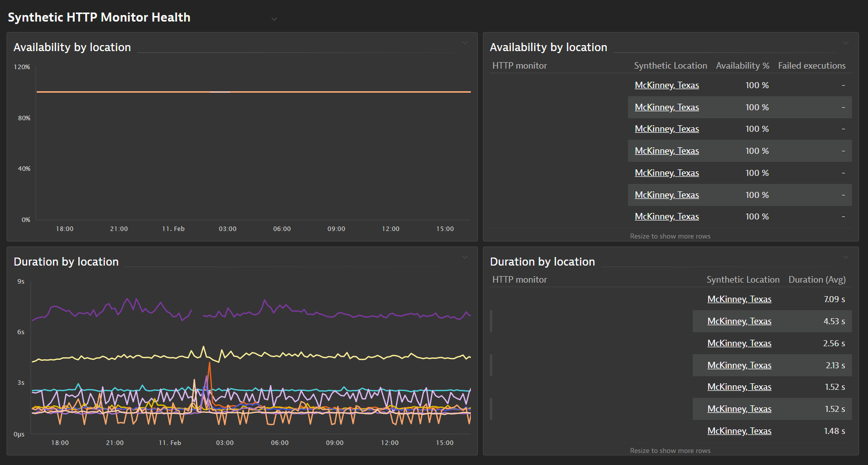Viewport: 868px width, 465px height.
Task: Click the 0% y-axis label
Action: 26,220
